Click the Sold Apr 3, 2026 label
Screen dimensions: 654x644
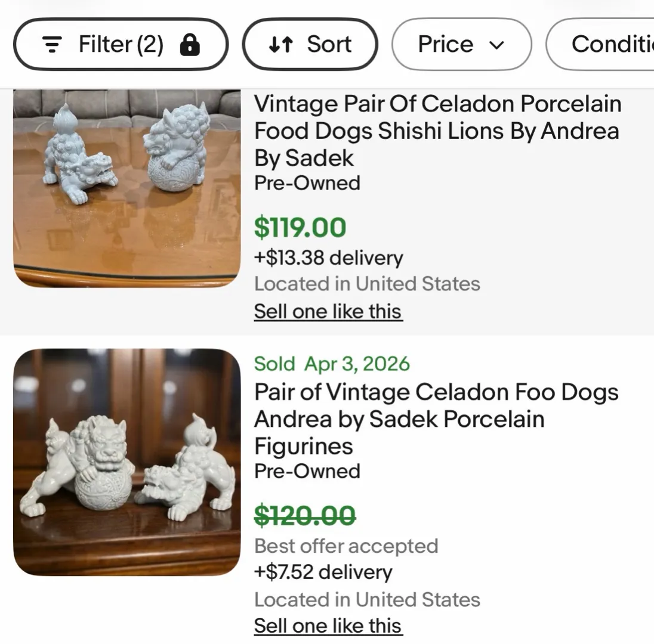pos(332,364)
